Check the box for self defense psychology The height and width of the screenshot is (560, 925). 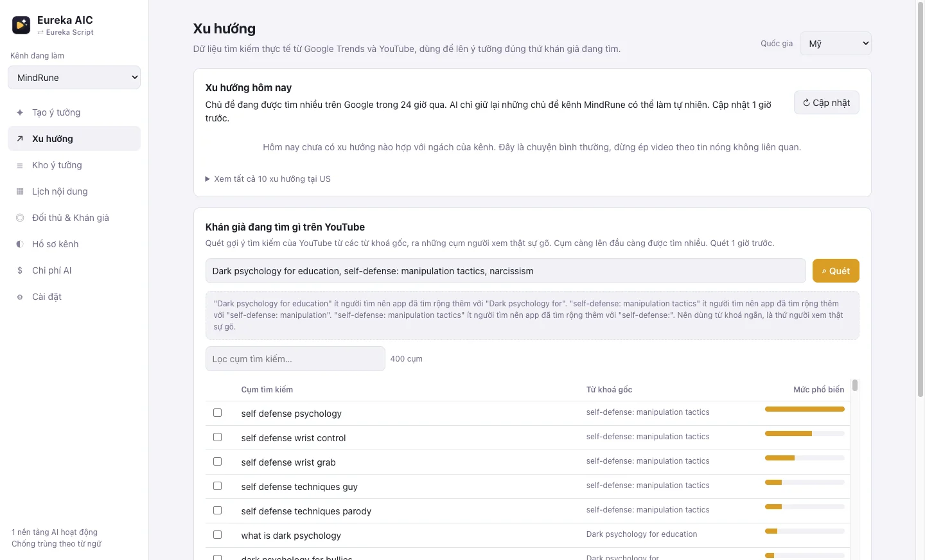(x=217, y=413)
